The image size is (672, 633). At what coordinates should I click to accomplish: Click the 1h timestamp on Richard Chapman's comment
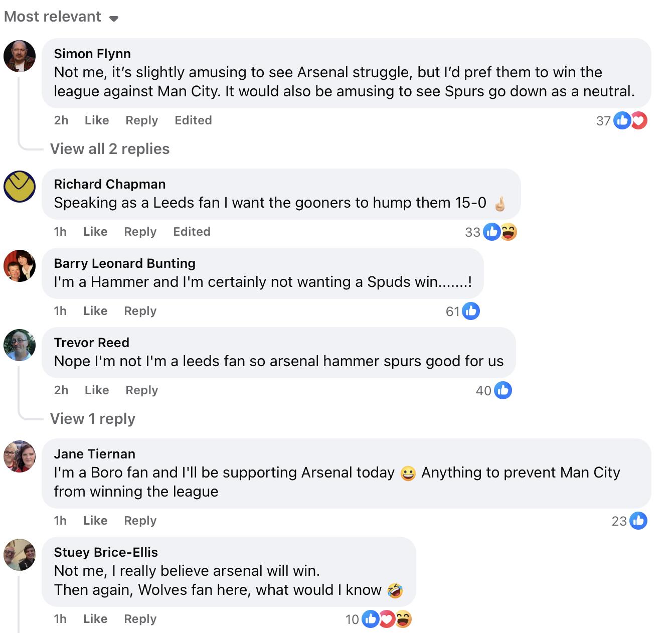pos(60,232)
